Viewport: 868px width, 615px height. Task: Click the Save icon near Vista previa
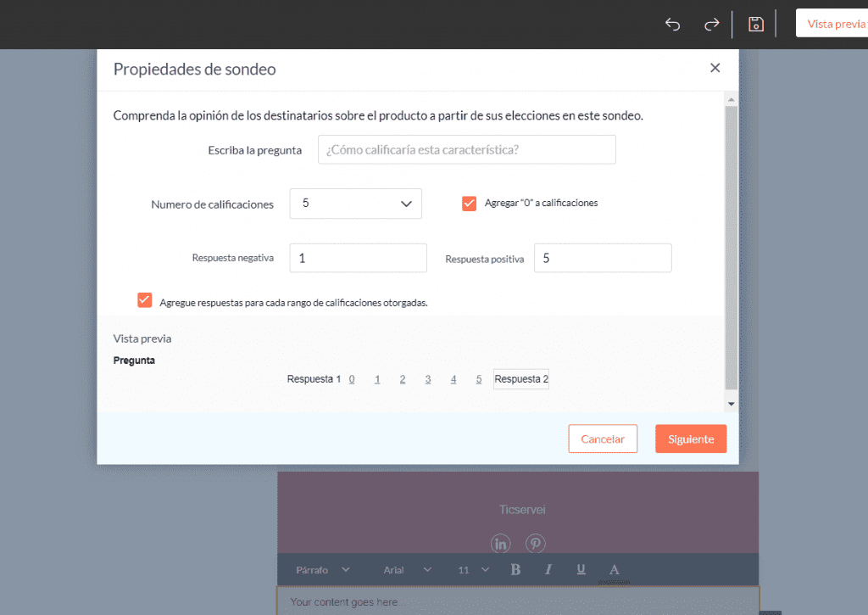tap(754, 23)
